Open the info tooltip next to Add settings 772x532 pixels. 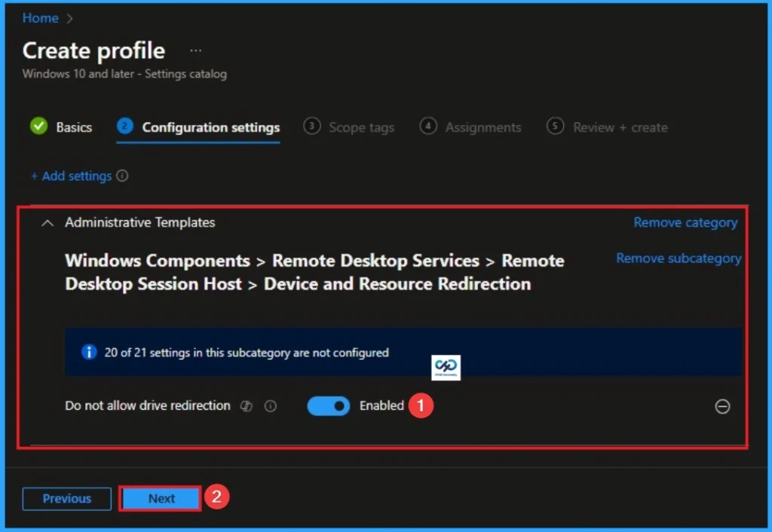pos(124,176)
